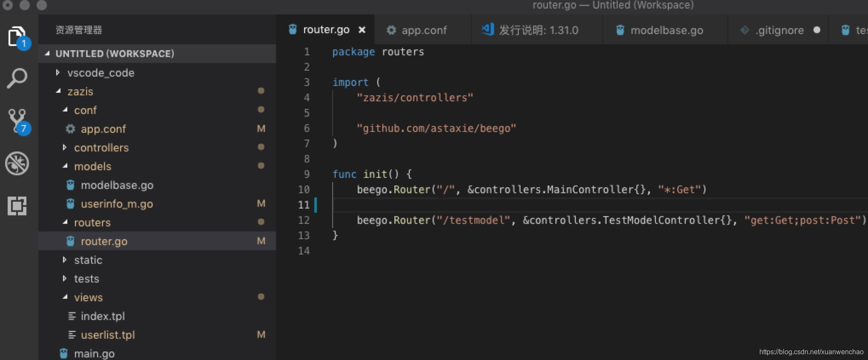This screenshot has height=360, width=868.
Task: Click the "*:Get" string on line 10
Action: coord(679,189)
